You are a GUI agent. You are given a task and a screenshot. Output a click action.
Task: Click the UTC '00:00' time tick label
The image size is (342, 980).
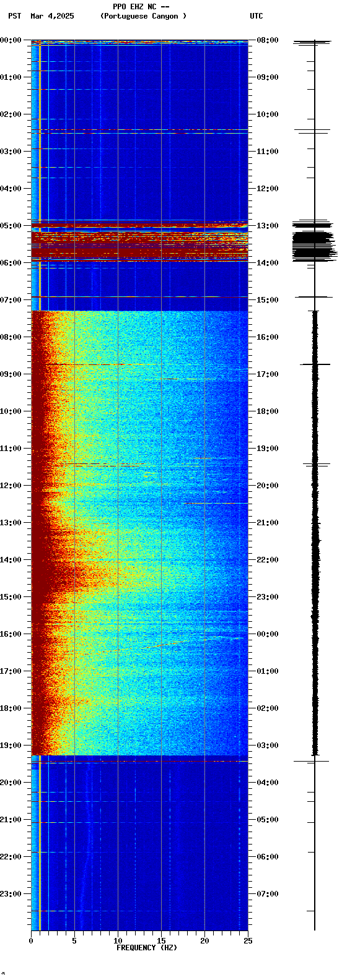tap(268, 634)
